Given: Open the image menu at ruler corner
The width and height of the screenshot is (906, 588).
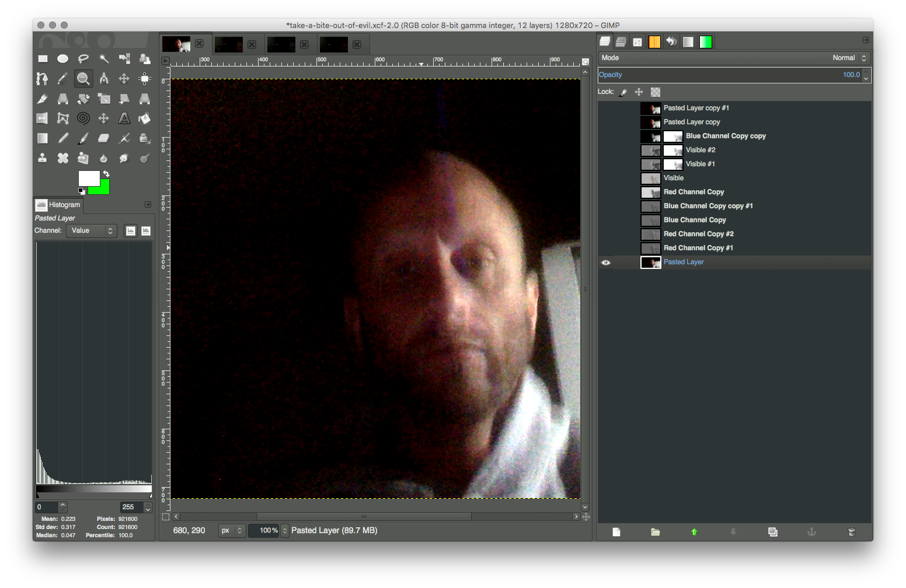Looking at the screenshot, I should coord(166,61).
